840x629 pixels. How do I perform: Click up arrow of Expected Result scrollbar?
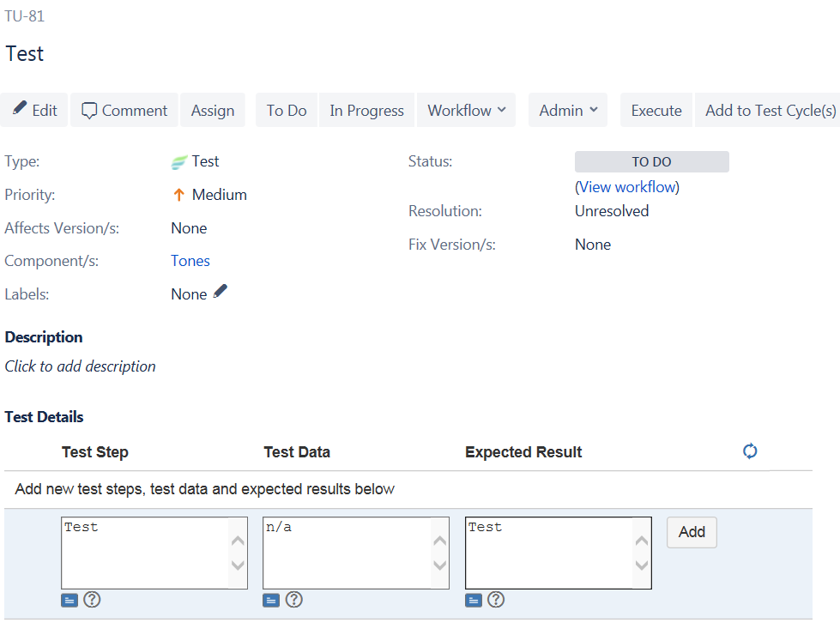point(642,541)
